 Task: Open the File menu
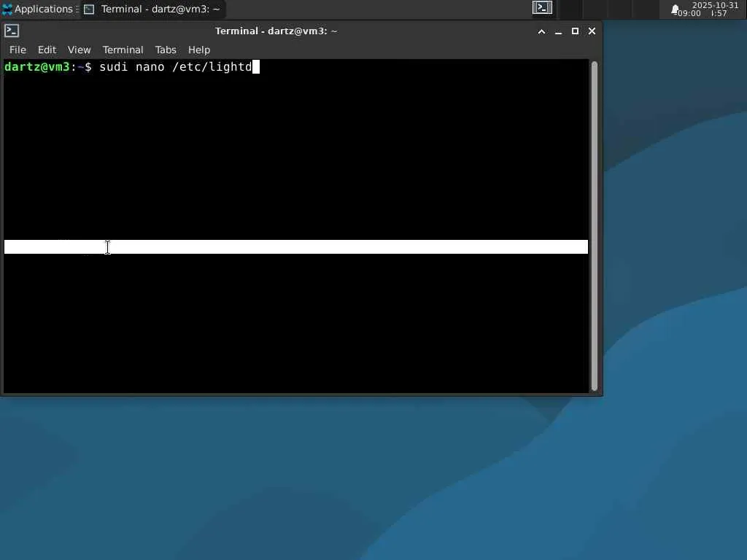click(18, 50)
